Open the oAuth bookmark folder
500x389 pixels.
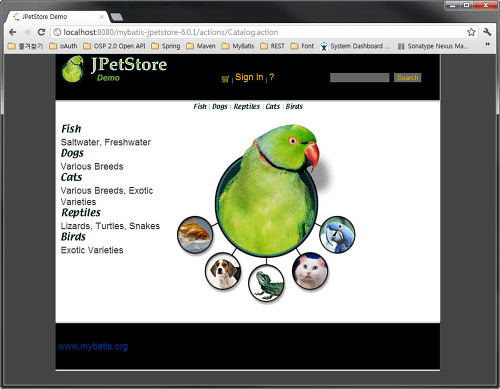tap(63, 46)
